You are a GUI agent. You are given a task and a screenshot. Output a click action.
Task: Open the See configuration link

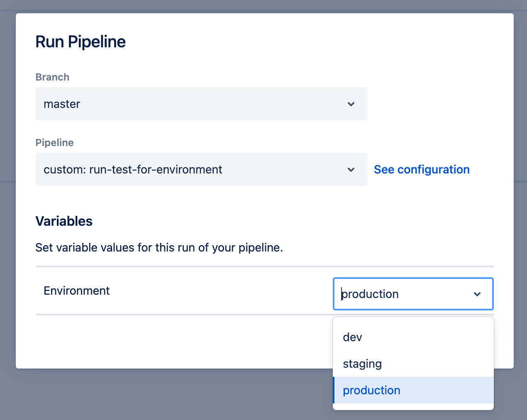[422, 169]
